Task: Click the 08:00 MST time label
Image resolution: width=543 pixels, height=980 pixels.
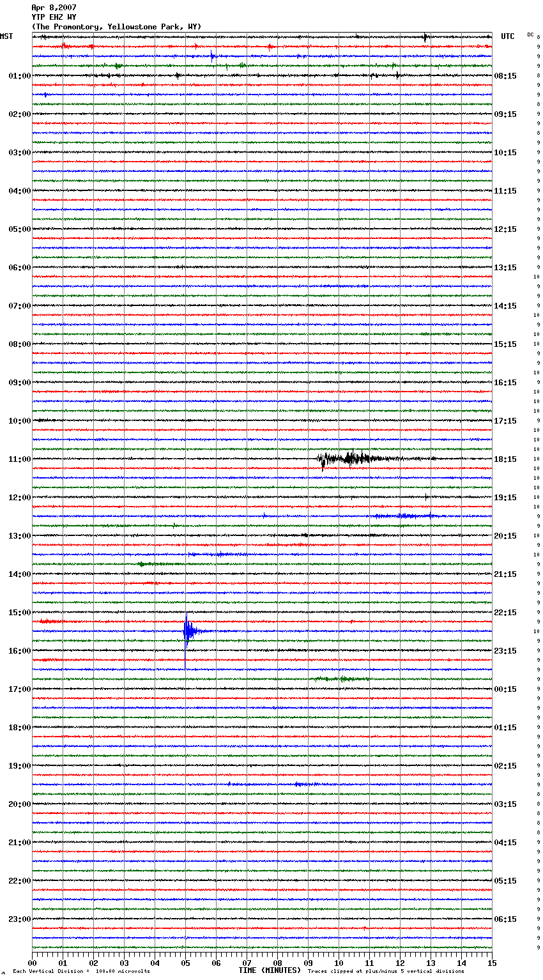Action: pos(19,344)
